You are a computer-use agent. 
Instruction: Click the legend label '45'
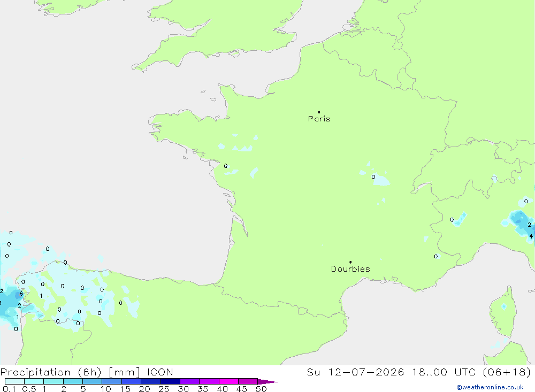click(242, 389)
